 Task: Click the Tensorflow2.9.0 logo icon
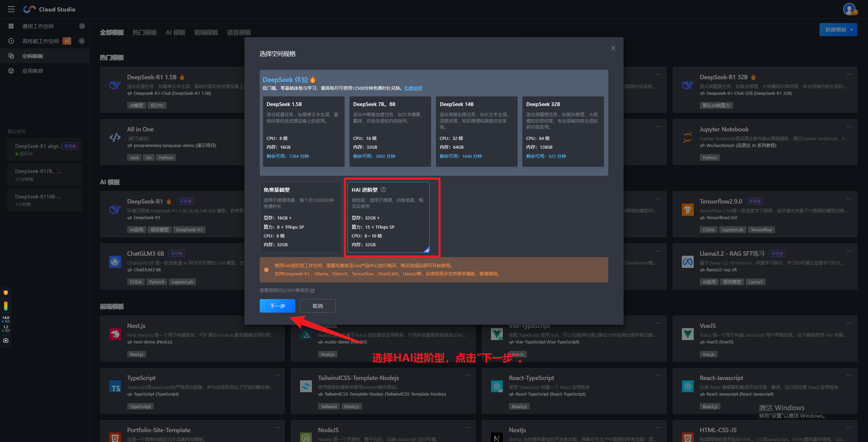pyautogui.click(x=688, y=209)
